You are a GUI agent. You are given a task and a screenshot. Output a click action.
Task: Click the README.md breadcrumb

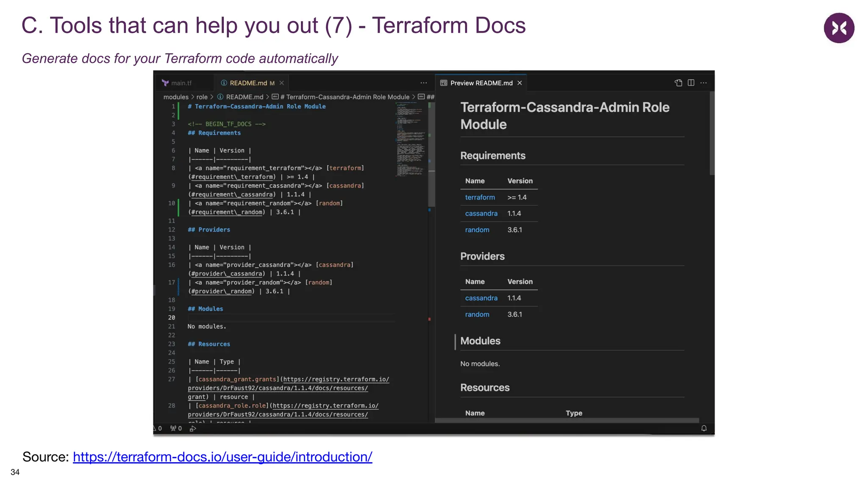(x=245, y=97)
